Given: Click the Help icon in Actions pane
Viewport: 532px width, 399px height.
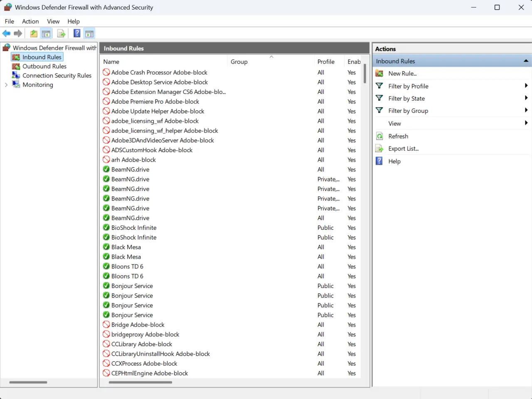Looking at the screenshot, I should pos(379,161).
